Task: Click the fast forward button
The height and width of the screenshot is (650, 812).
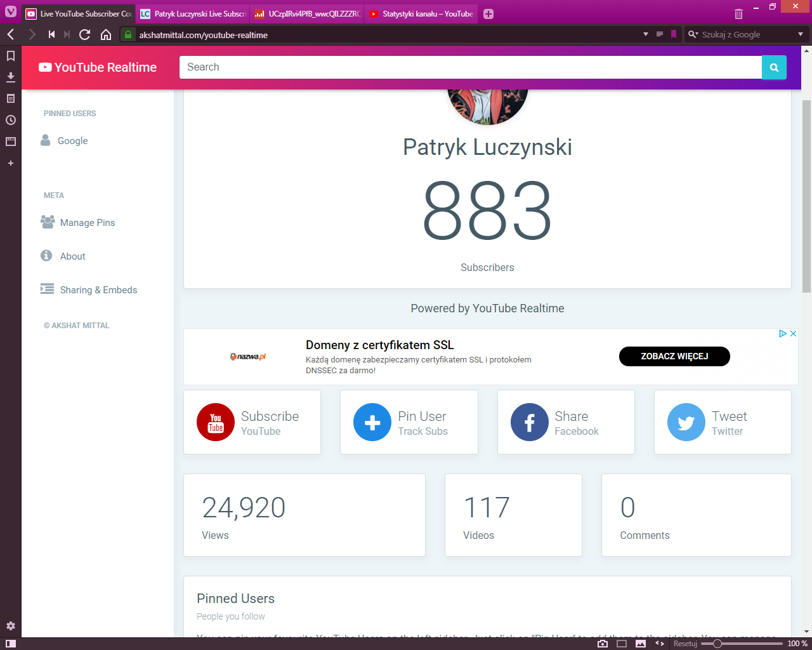Action: 67,34
